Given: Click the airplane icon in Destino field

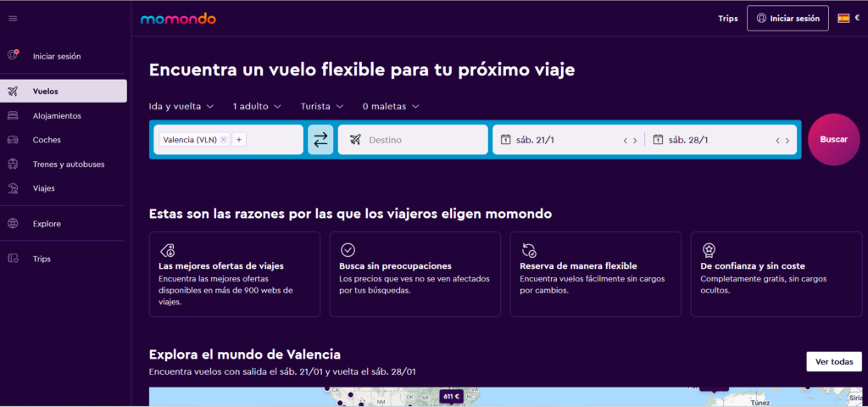Looking at the screenshot, I should click(x=355, y=140).
